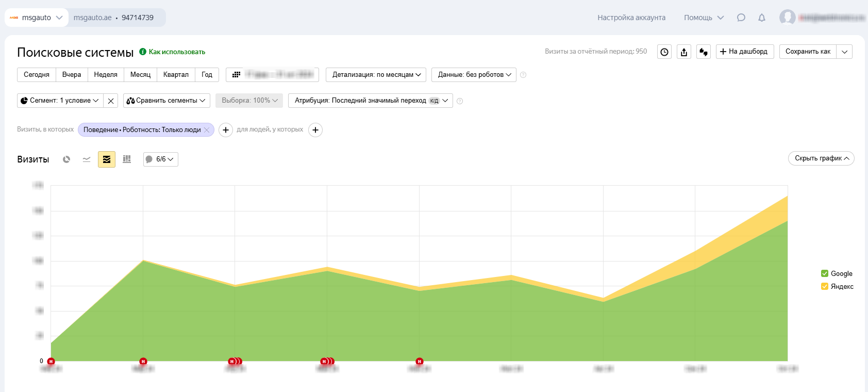Uncheck the Яндекс series checkbox

(825, 286)
